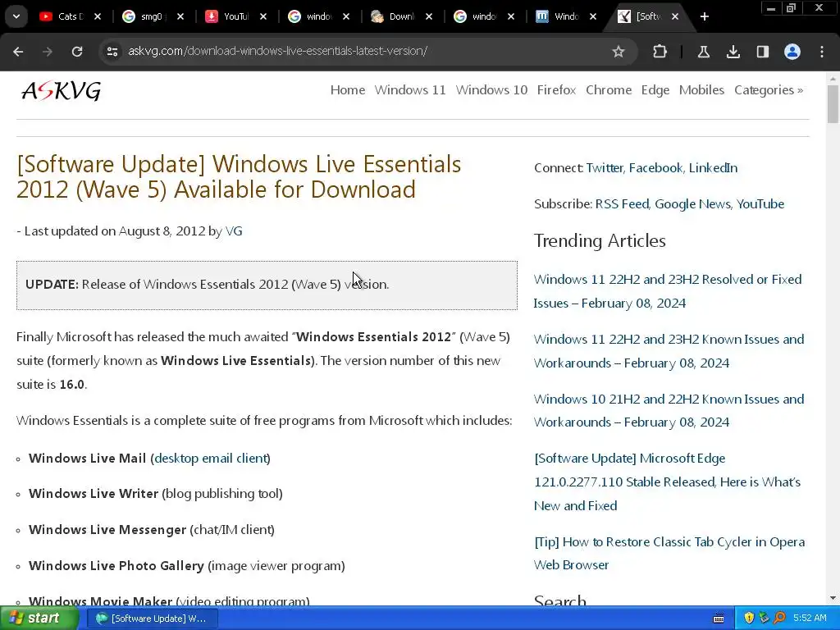Open a new browser tab

(x=705, y=16)
